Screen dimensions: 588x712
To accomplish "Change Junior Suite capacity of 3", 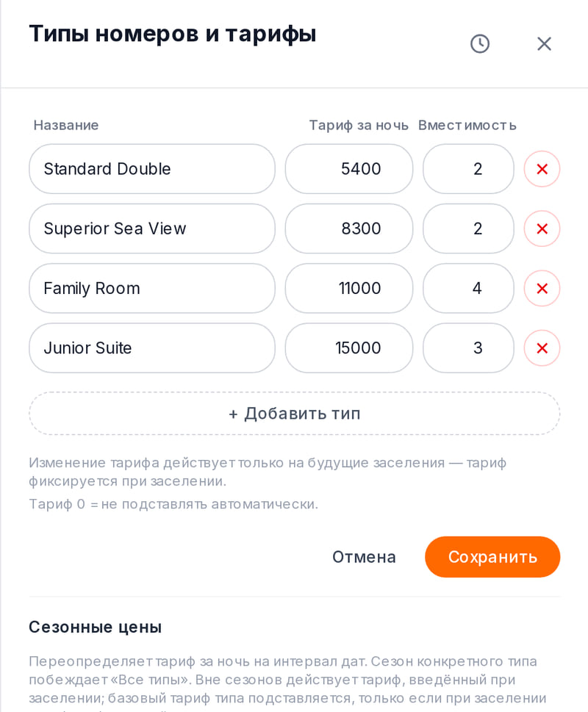I will coord(469,348).
